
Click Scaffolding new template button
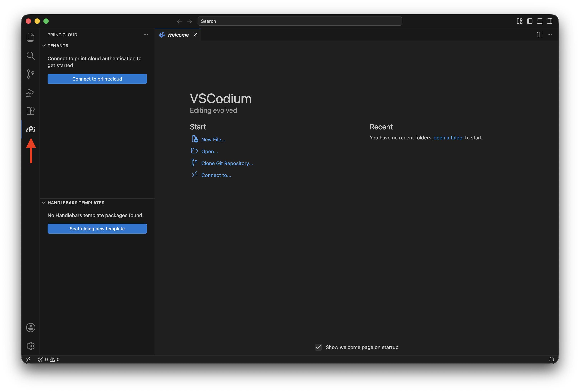pyautogui.click(x=97, y=229)
